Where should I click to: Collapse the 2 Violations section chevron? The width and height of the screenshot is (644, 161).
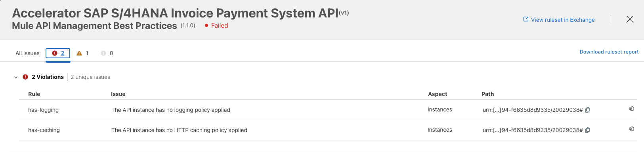pos(16,77)
